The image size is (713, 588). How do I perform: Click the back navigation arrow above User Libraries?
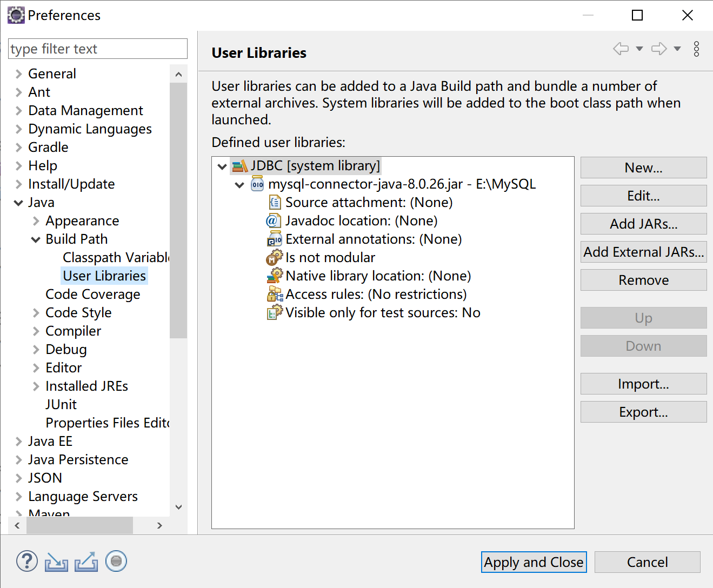(621, 49)
